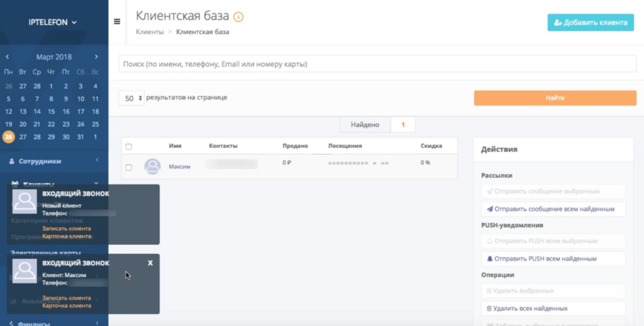Click avatar in new client call popup
The image size is (644, 326).
(25, 202)
